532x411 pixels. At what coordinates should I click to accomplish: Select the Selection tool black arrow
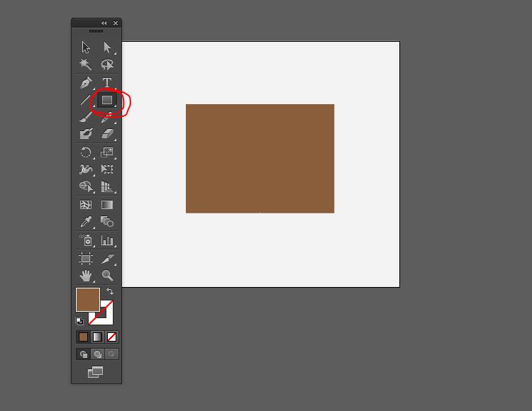click(86, 47)
